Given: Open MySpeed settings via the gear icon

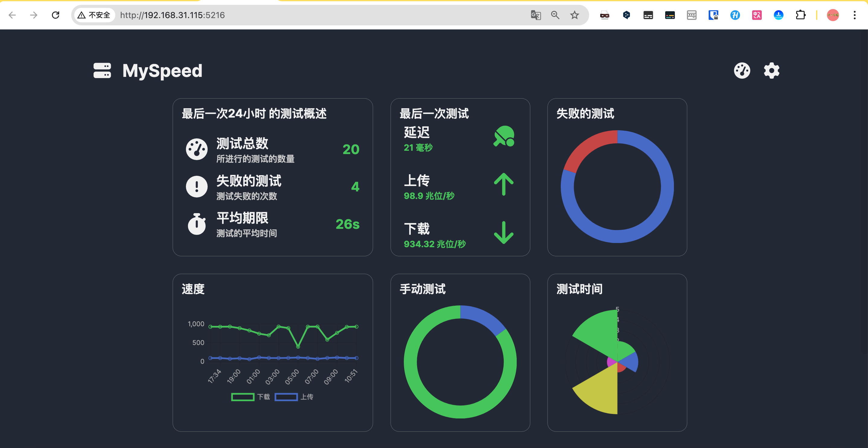Looking at the screenshot, I should coord(771,71).
